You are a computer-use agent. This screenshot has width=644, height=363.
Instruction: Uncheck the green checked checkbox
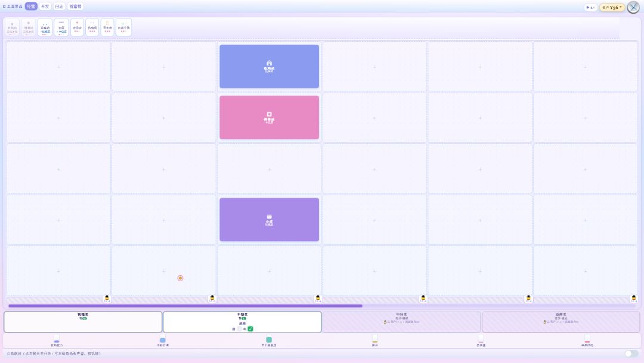(x=250, y=329)
